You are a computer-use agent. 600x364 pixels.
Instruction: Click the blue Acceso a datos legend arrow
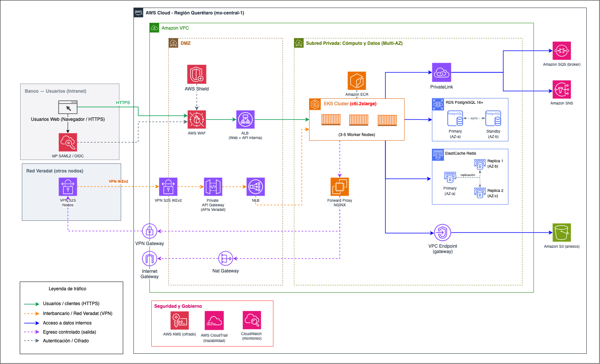click(x=32, y=323)
